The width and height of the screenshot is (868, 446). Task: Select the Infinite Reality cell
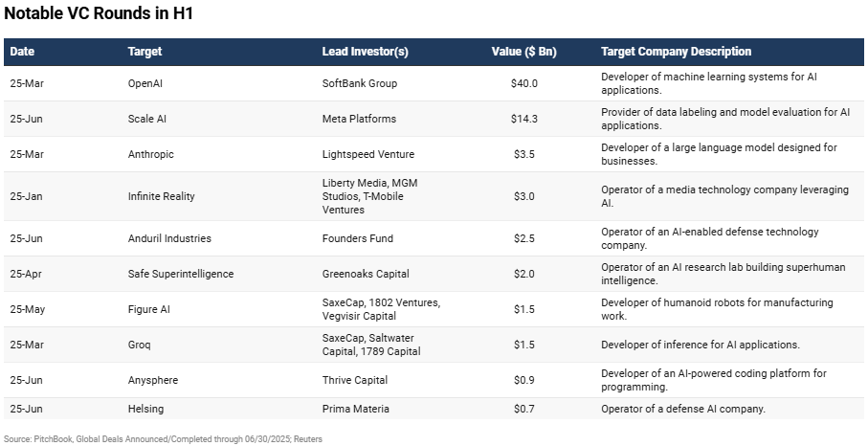coord(161,196)
